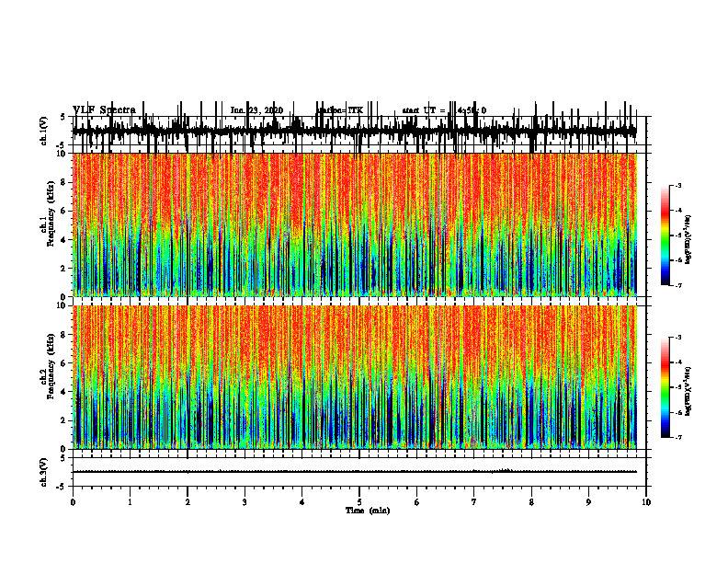Click the time axis tick label '9'
This screenshot has height=563, width=728.
[x=588, y=502]
